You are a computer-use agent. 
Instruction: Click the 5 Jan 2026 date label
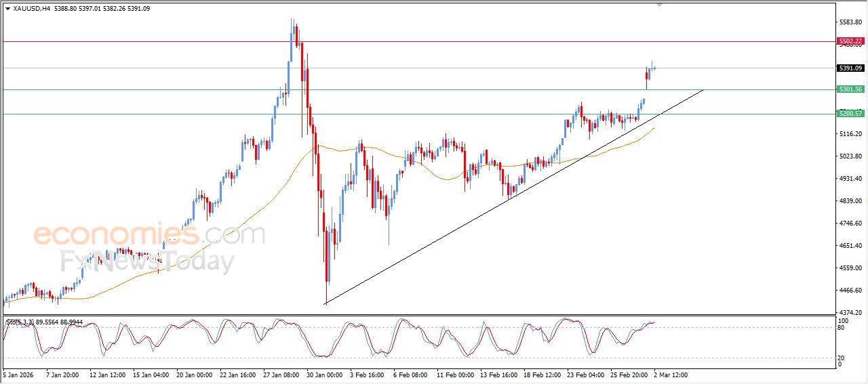17,374
